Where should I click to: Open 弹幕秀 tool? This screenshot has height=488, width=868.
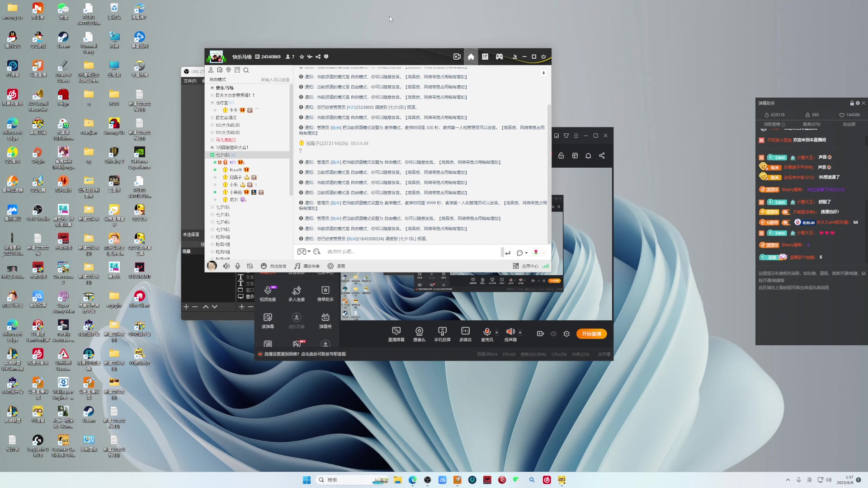325,320
